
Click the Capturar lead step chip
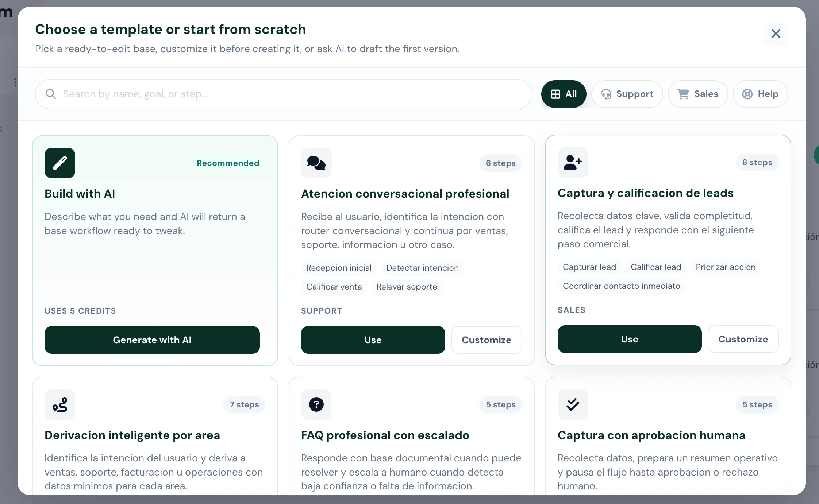pos(589,267)
